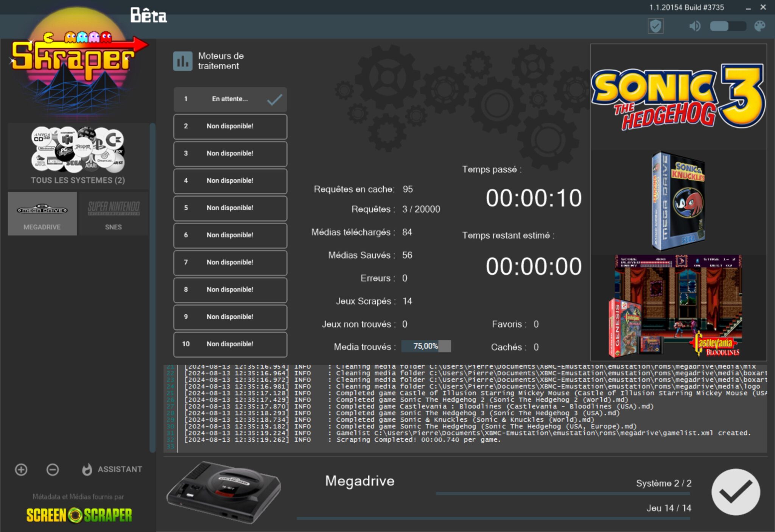
Task: Click the Media trouvés 75,00% progress bar
Action: click(x=426, y=346)
